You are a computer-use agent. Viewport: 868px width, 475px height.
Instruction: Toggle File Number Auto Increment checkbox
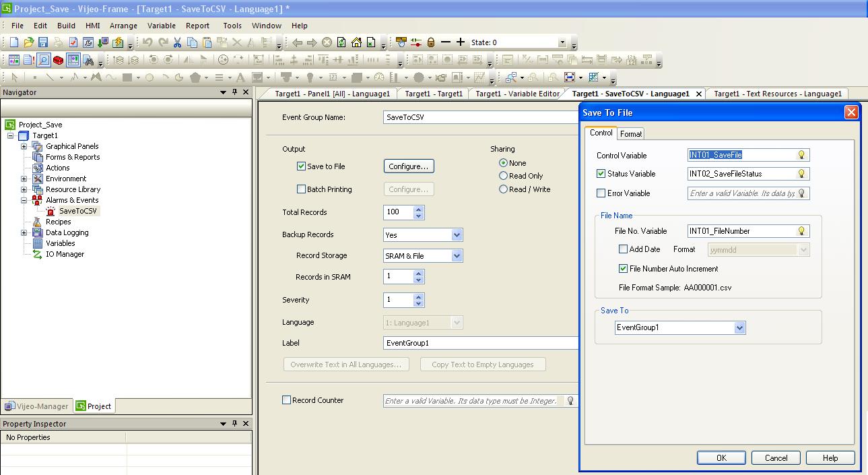[623, 269]
